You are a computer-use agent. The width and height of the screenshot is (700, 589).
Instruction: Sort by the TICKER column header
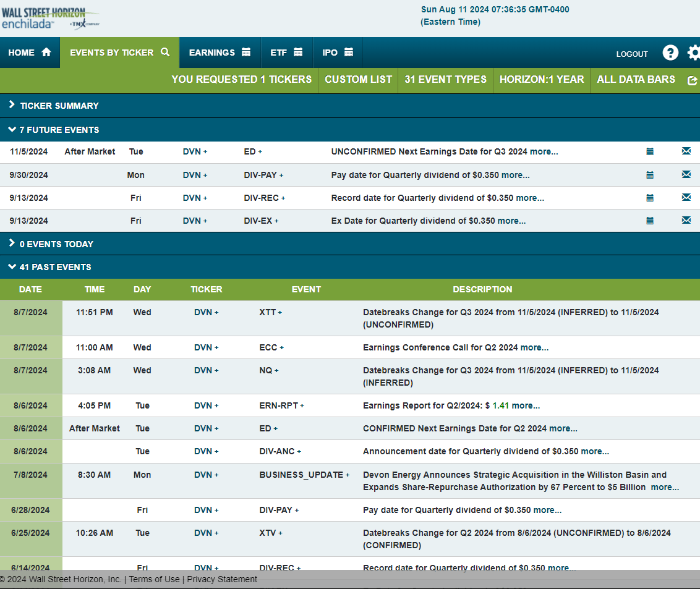pyautogui.click(x=207, y=289)
